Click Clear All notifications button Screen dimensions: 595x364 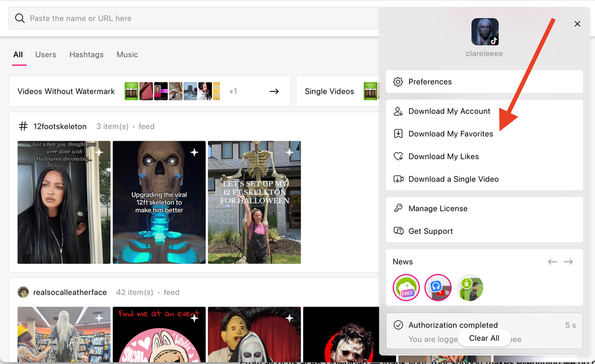484,338
